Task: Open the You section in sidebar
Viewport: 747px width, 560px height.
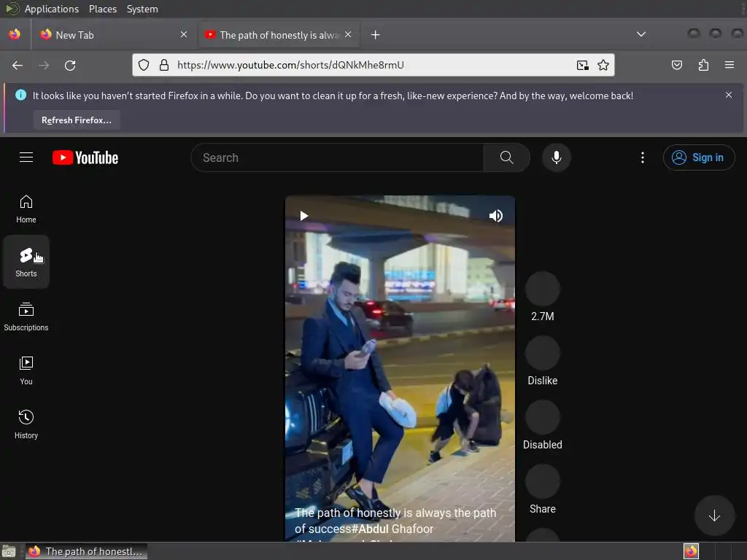Action: [x=26, y=370]
